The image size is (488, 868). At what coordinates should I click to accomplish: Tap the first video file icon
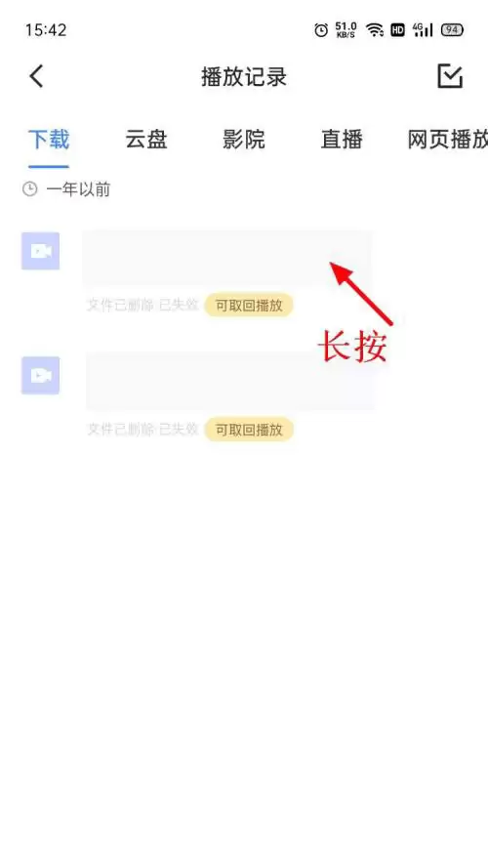coord(40,251)
